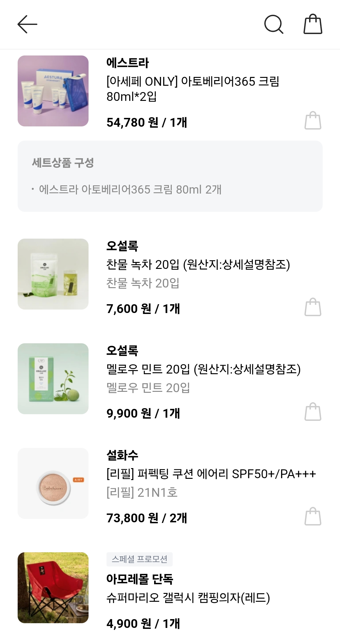Screen dimensions: 340x644
Task: Open the 에스트라 cream set thumbnail
Action: pyautogui.click(x=53, y=91)
